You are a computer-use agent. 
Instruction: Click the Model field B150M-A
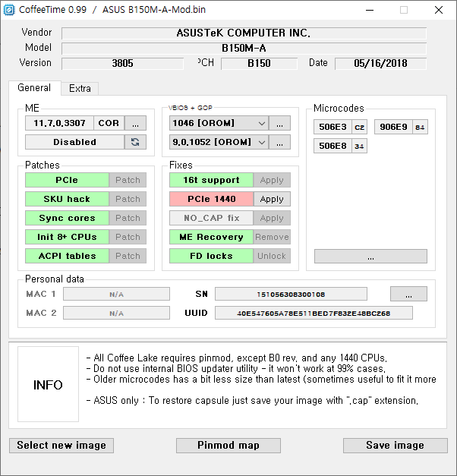(244, 49)
